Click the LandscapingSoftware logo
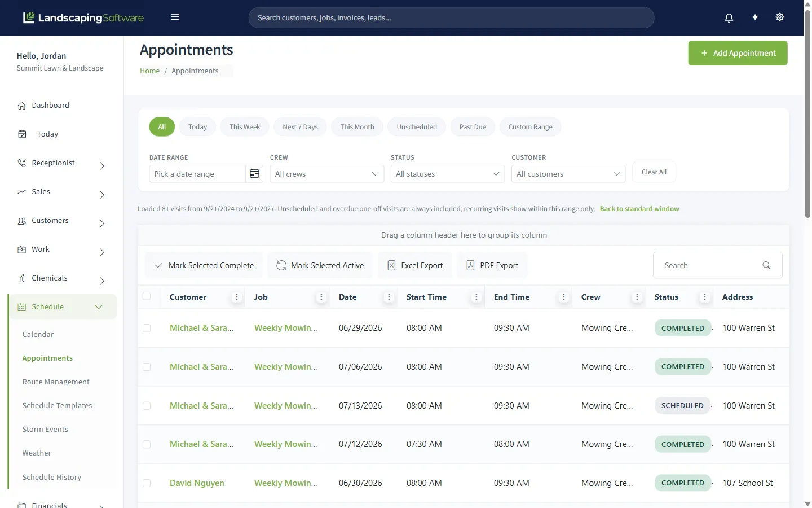This screenshot has height=508, width=812. 83,17
